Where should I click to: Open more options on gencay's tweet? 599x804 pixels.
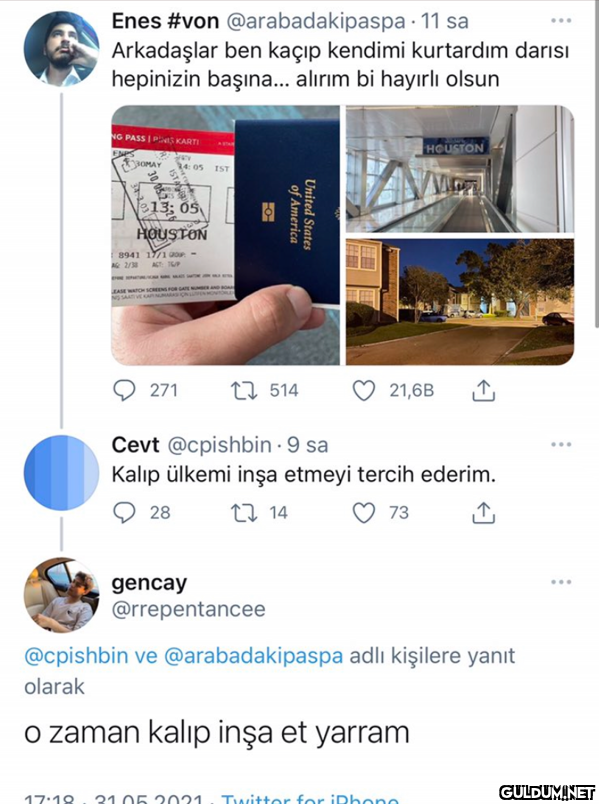pos(561,582)
